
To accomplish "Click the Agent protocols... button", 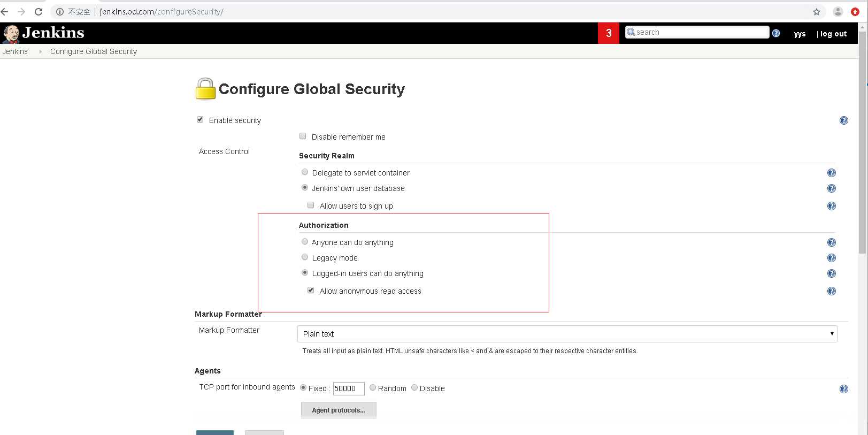I will click(339, 410).
